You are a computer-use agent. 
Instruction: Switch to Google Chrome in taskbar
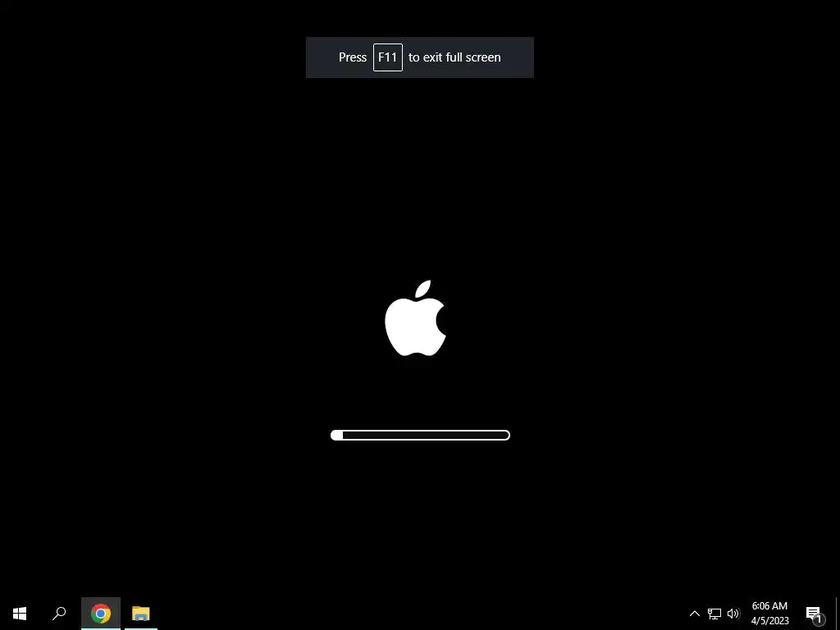(x=101, y=614)
